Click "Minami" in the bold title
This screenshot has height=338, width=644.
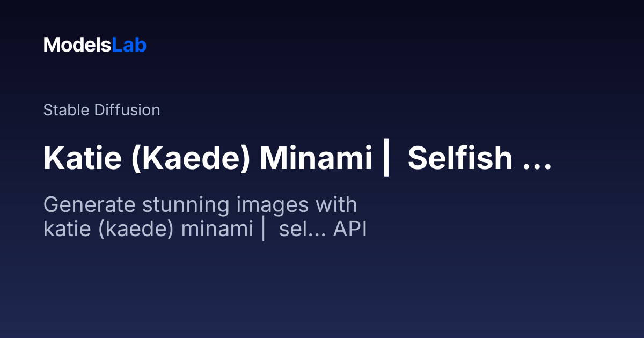(316, 158)
